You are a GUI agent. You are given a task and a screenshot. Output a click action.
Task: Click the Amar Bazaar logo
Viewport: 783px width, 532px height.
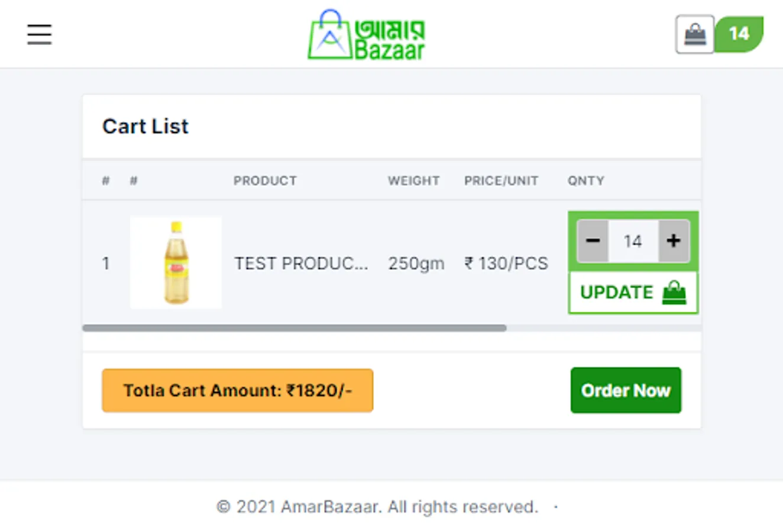click(x=366, y=35)
